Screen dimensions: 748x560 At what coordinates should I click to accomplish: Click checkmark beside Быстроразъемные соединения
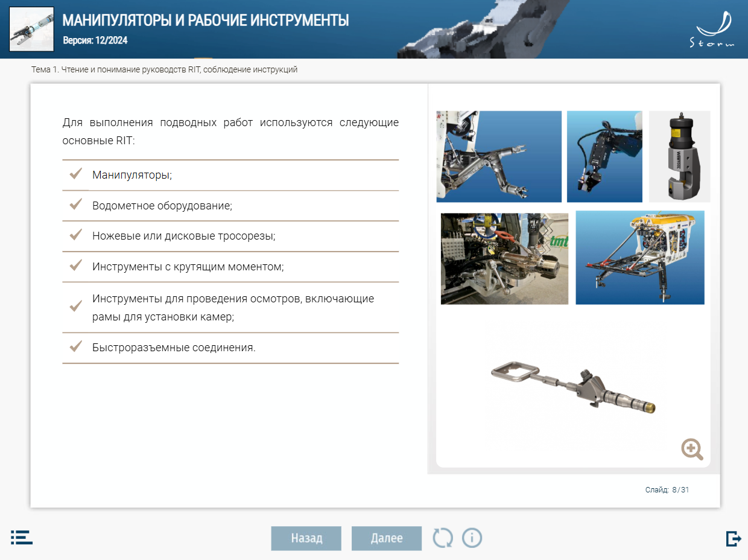point(75,347)
